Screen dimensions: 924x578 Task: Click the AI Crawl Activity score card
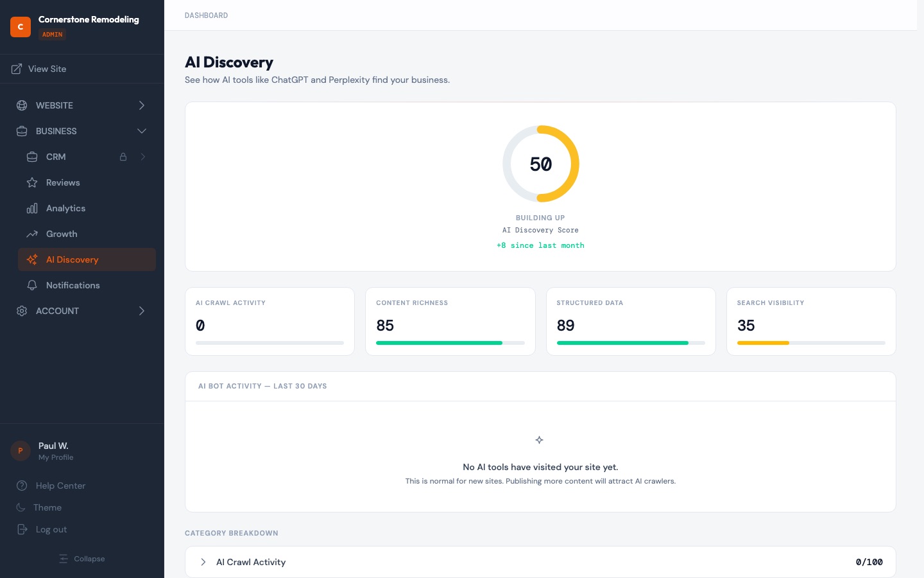269,321
